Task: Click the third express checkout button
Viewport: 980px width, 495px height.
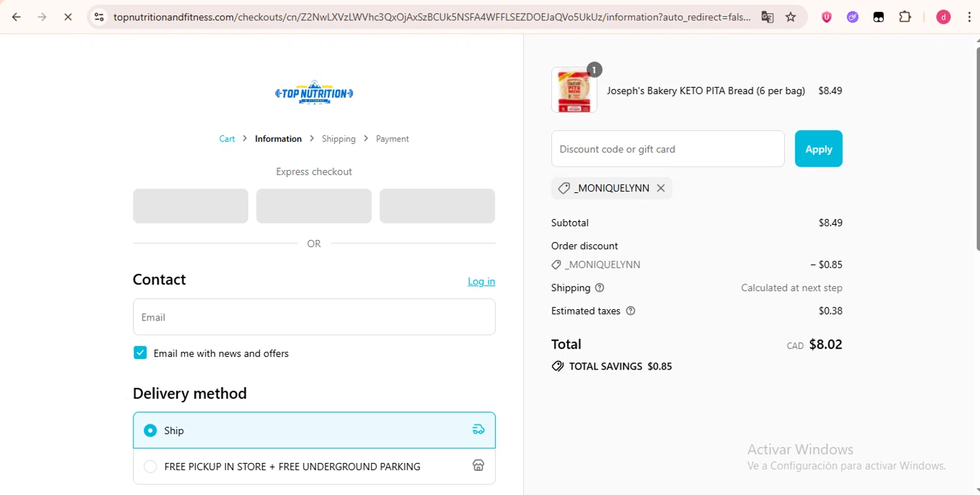Action: 437,206
